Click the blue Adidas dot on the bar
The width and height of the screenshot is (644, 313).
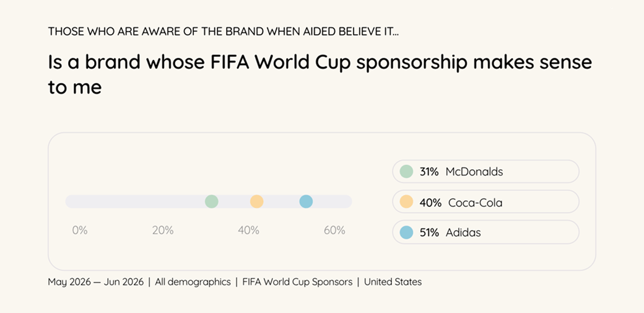point(306,201)
